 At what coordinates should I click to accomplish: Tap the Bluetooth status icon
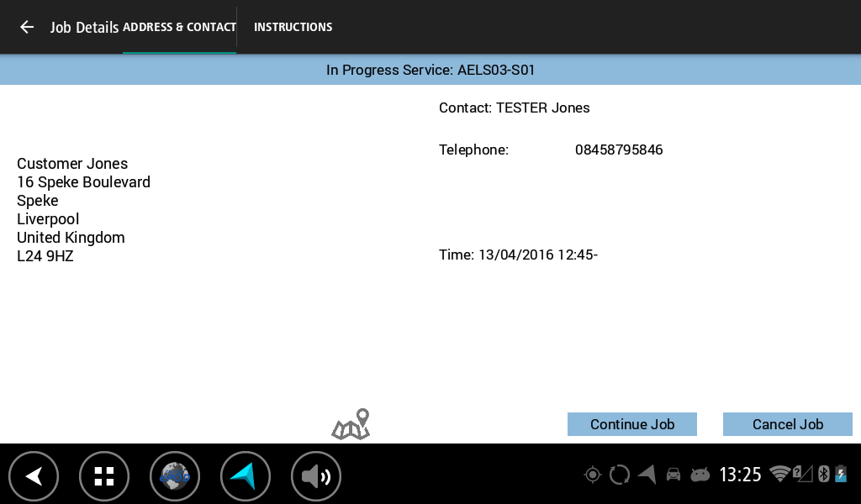823,474
